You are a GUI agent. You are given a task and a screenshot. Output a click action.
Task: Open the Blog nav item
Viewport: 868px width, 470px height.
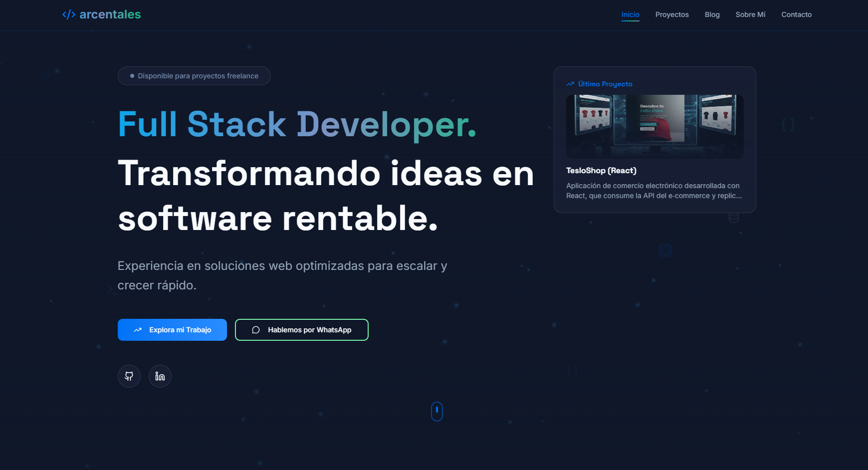[712, 14]
